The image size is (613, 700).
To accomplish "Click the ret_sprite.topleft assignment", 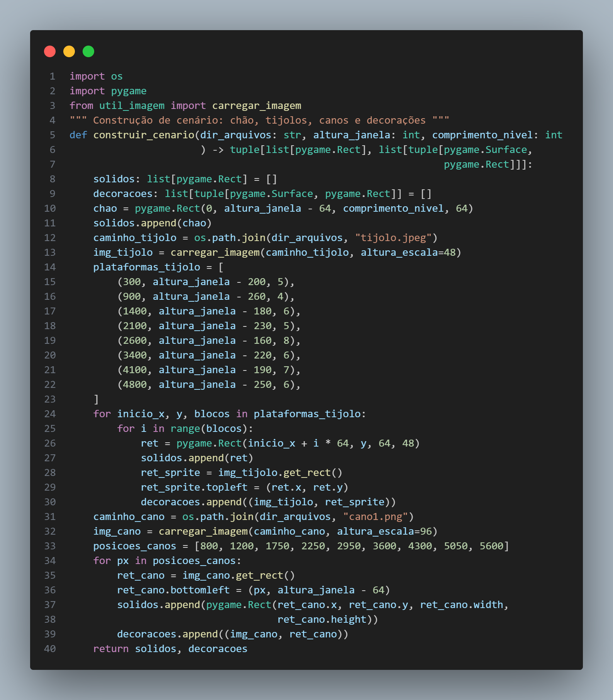I will (194, 487).
